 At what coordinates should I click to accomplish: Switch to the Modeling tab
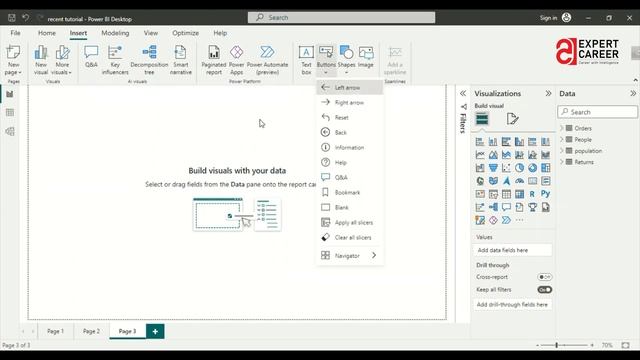[115, 33]
